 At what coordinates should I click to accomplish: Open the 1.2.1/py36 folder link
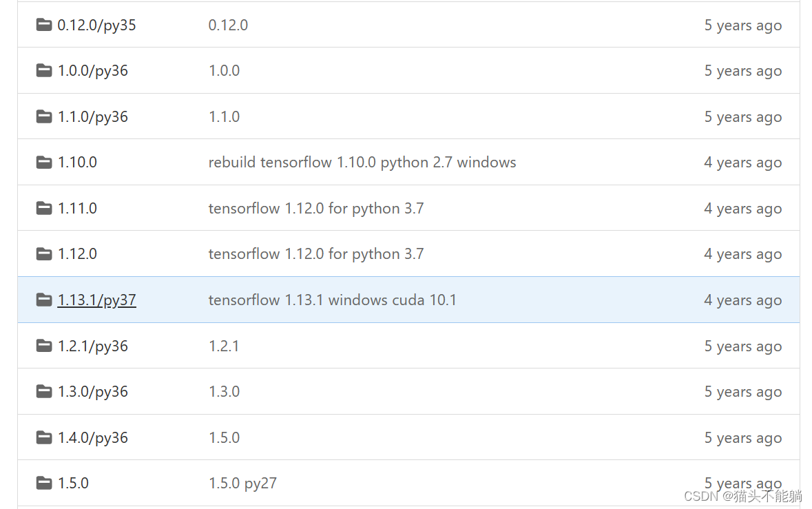click(93, 346)
